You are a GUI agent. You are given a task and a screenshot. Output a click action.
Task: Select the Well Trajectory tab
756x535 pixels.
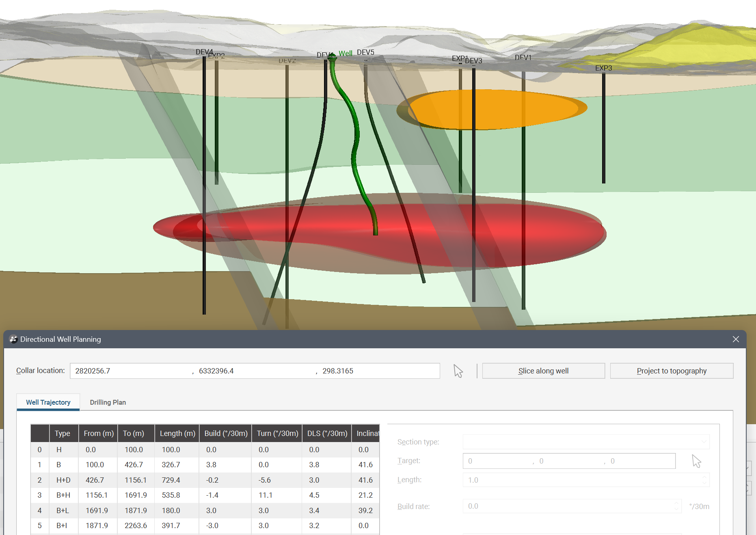click(x=48, y=402)
